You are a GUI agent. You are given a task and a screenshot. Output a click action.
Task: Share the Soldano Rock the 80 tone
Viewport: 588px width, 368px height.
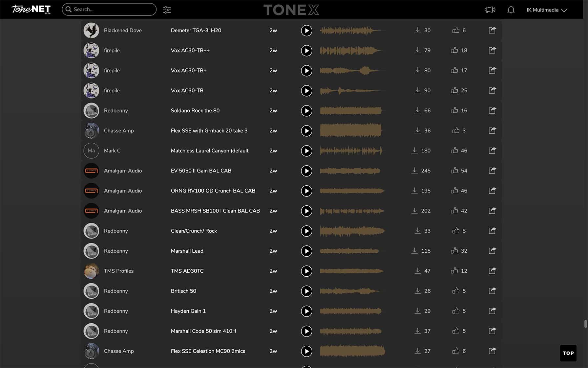(x=492, y=110)
